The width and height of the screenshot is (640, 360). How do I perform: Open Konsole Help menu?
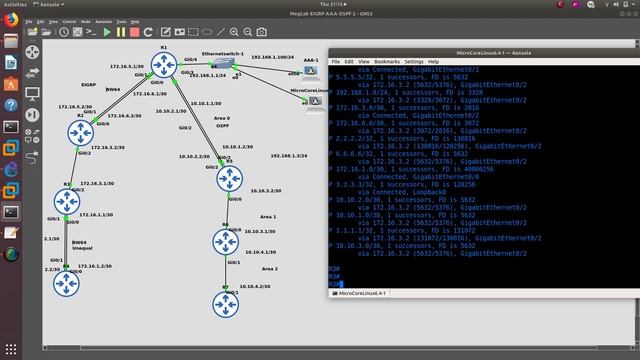click(x=433, y=62)
